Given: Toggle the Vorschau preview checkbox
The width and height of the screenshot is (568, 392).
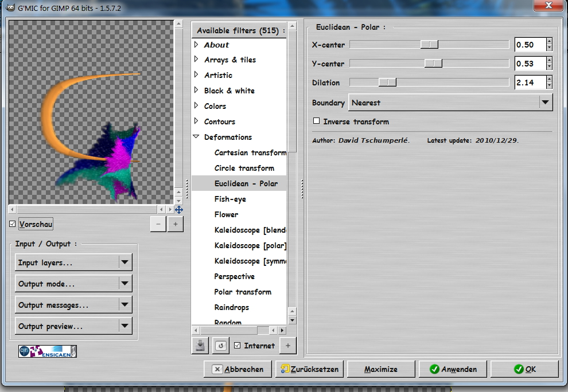Looking at the screenshot, I should (x=12, y=224).
